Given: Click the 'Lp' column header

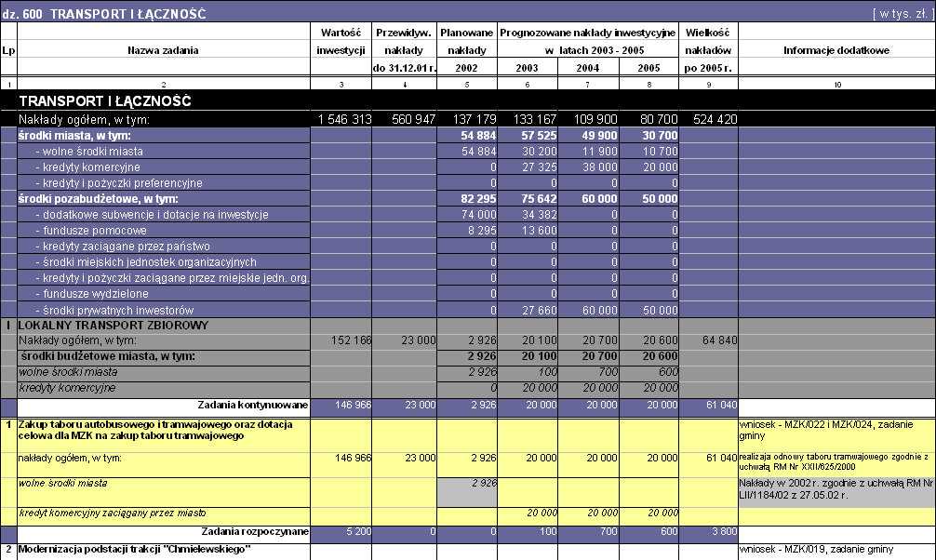Looking at the screenshot, I should click(x=8, y=51).
